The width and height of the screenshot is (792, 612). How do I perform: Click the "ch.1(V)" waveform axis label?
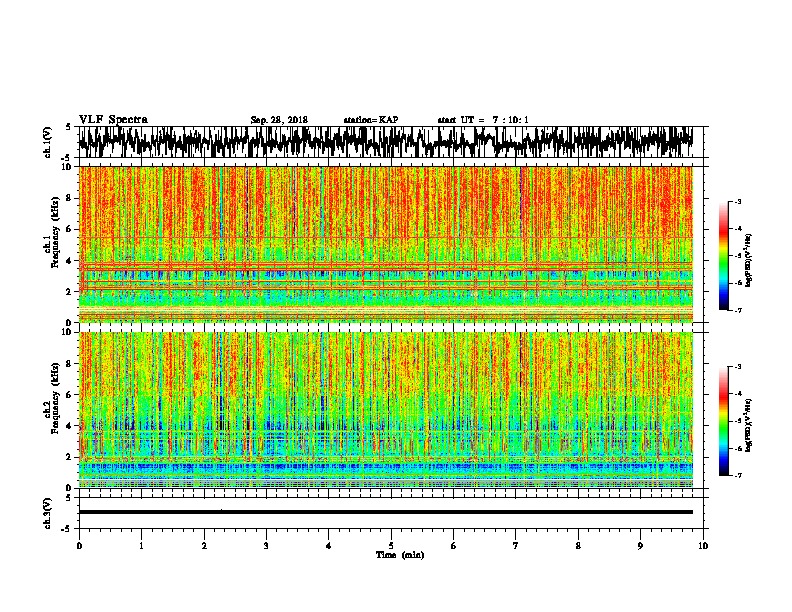47,142
